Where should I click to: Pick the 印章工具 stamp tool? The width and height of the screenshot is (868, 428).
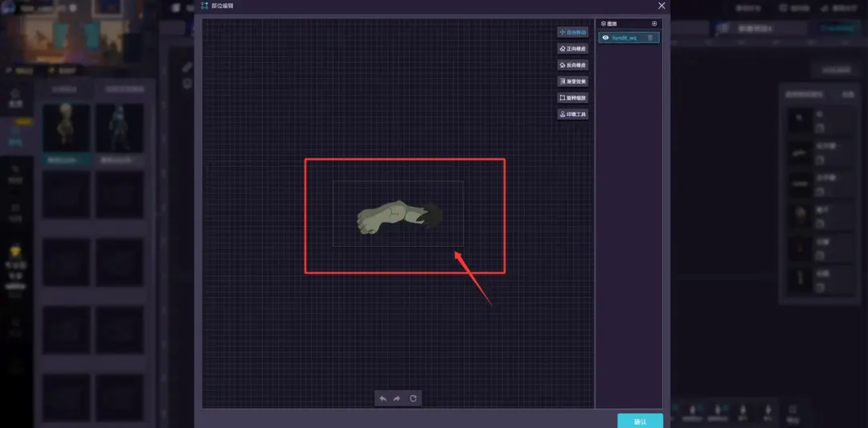[572, 114]
